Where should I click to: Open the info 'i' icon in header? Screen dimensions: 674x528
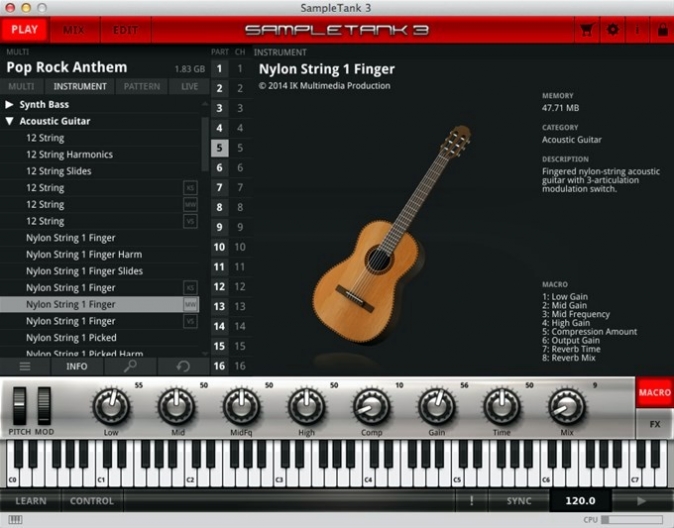[637, 30]
